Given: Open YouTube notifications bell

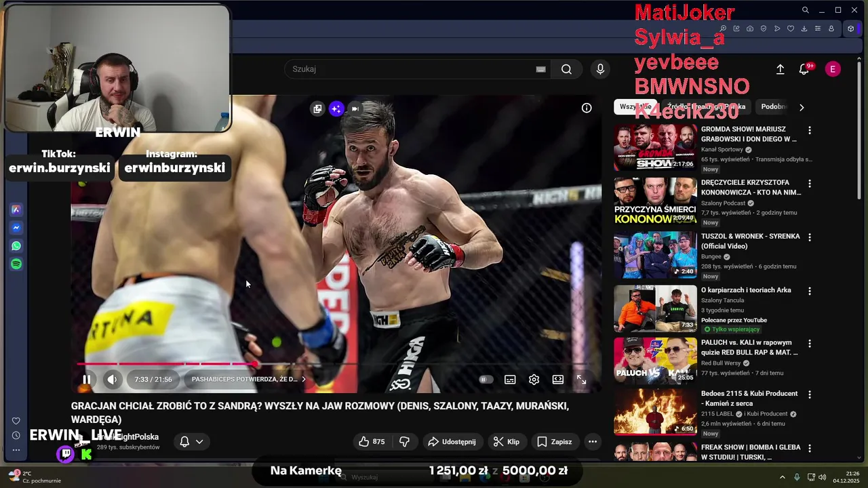Looking at the screenshot, I should coord(804,69).
